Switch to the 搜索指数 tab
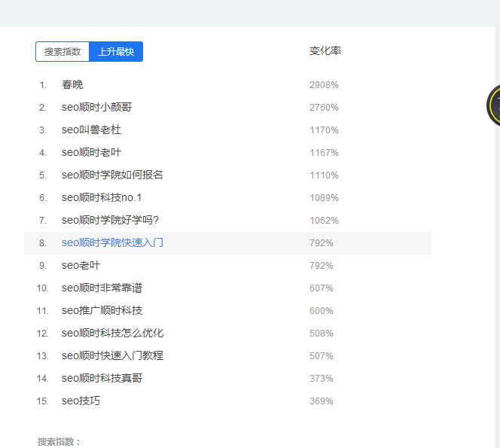This screenshot has width=500, height=448. coord(62,52)
